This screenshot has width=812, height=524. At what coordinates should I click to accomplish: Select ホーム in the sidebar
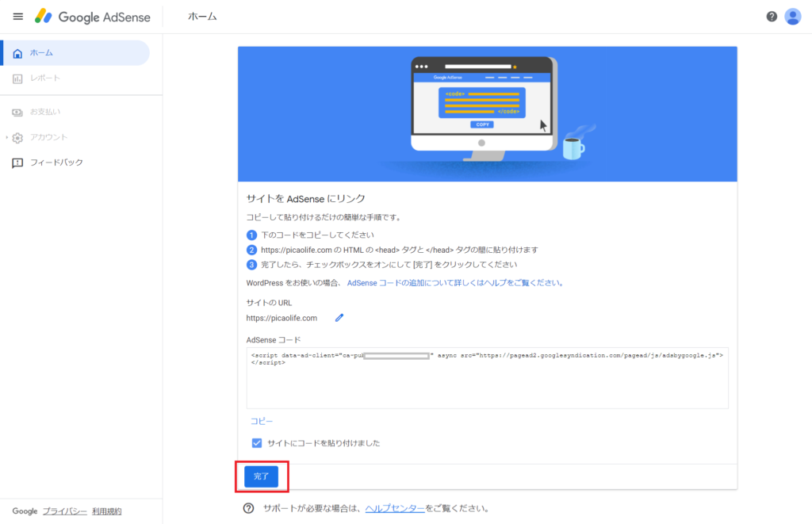(76, 53)
